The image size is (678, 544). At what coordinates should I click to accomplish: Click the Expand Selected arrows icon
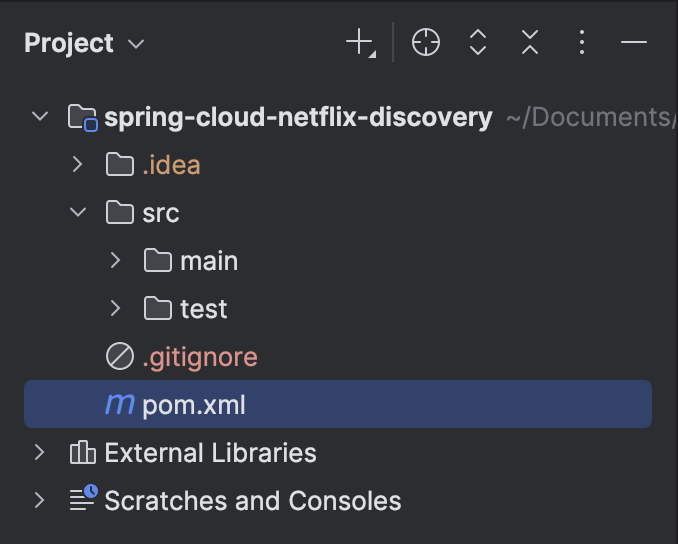(x=478, y=42)
